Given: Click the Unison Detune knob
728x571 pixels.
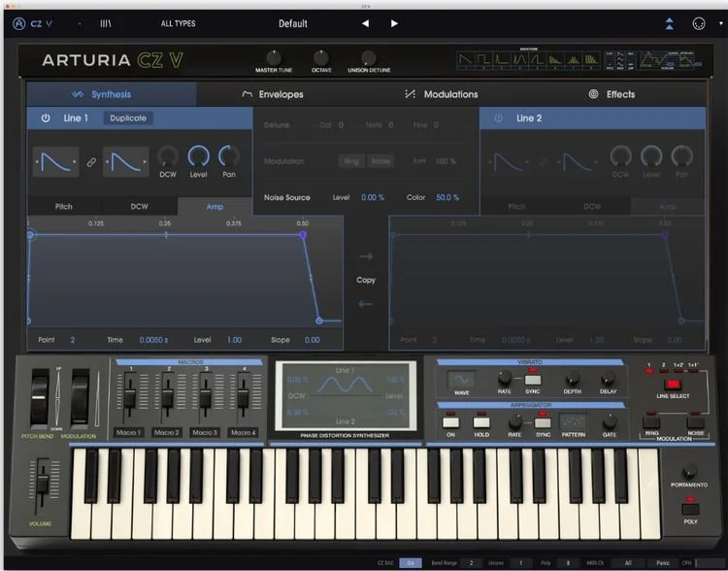Looking at the screenshot, I should click(x=369, y=58).
